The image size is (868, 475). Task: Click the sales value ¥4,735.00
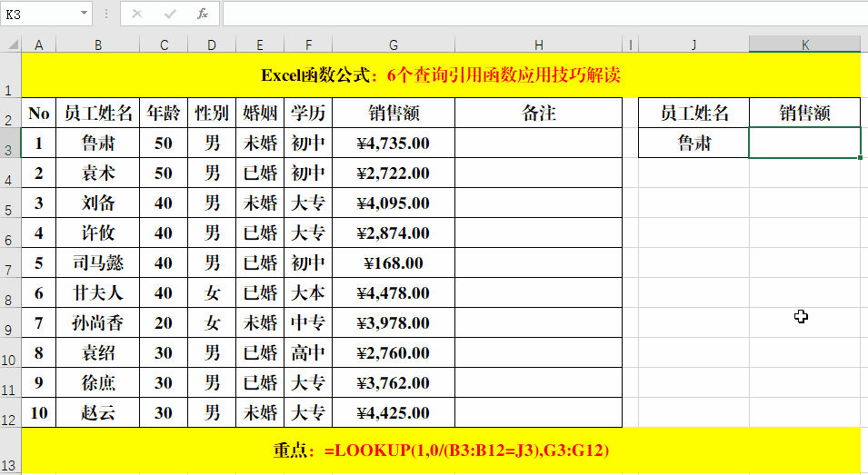pyautogui.click(x=394, y=143)
